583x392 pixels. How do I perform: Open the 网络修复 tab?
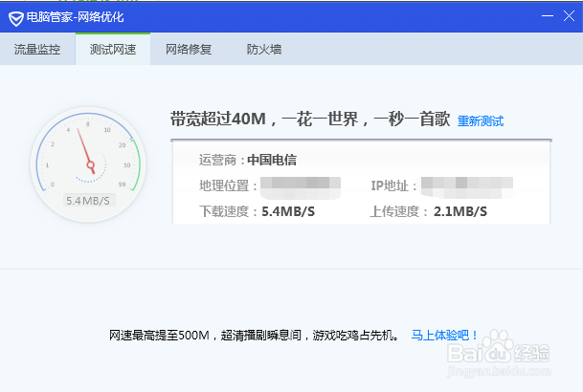click(189, 49)
